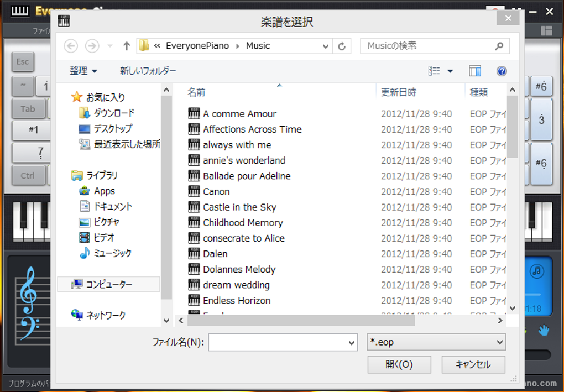Viewport: 564px width, 392px height.
Task: Open the 整理 menu
Action: 83,71
